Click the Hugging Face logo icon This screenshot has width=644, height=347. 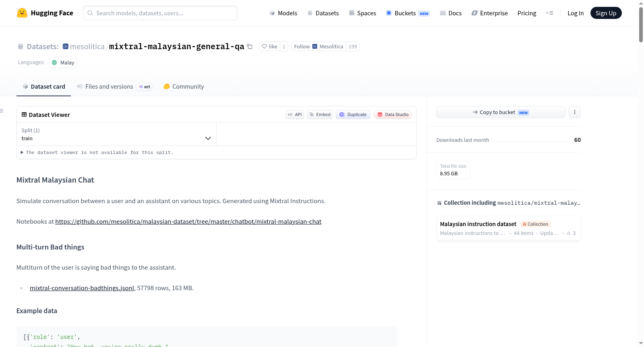click(22, 13)
